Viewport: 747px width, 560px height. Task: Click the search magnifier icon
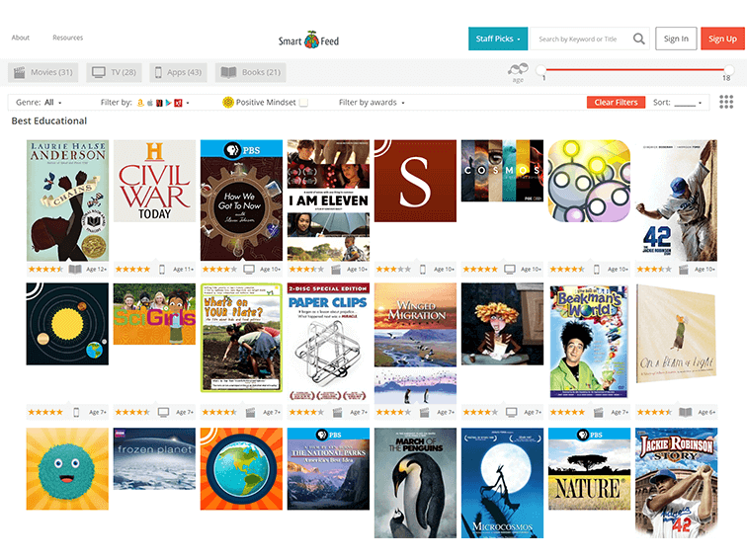click(639, 39)
